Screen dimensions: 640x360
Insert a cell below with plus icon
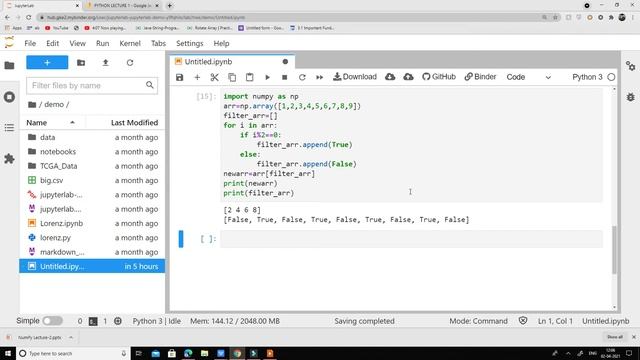click(197, 77)
